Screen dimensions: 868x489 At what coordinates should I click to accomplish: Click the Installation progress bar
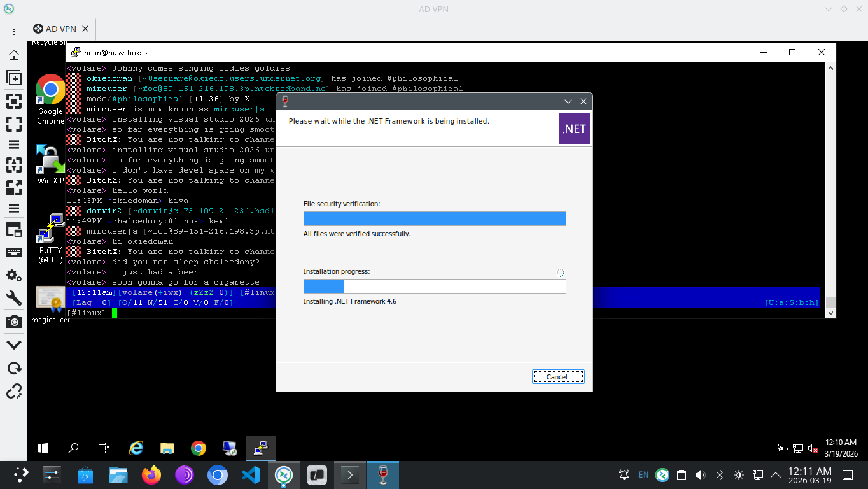tap(435, 286)
